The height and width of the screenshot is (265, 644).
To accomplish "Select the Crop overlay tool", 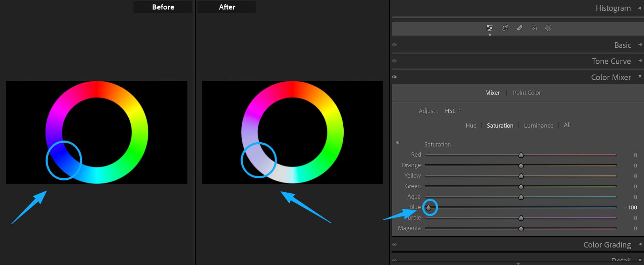I will tap(505, 28).
